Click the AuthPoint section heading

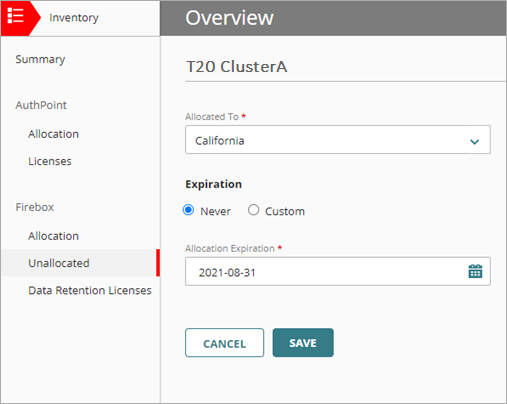(41, 105)
